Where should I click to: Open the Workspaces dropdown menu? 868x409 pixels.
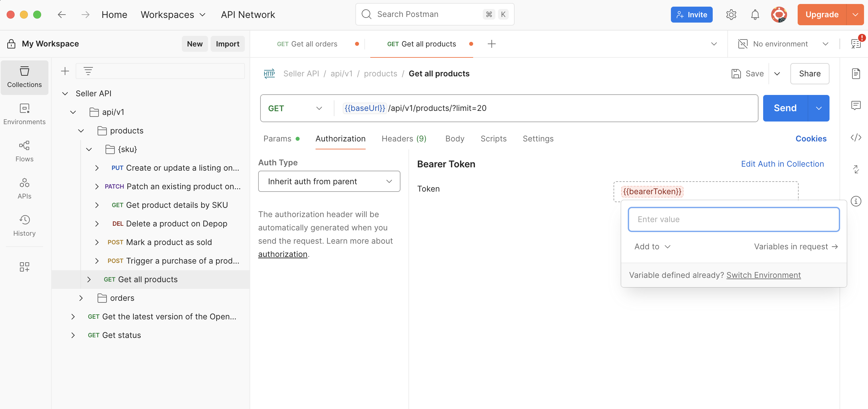(x=173, y=15)
